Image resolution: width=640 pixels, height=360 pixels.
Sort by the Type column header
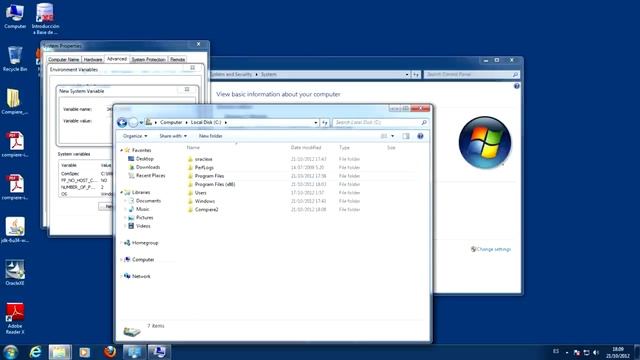pos(344,147)
